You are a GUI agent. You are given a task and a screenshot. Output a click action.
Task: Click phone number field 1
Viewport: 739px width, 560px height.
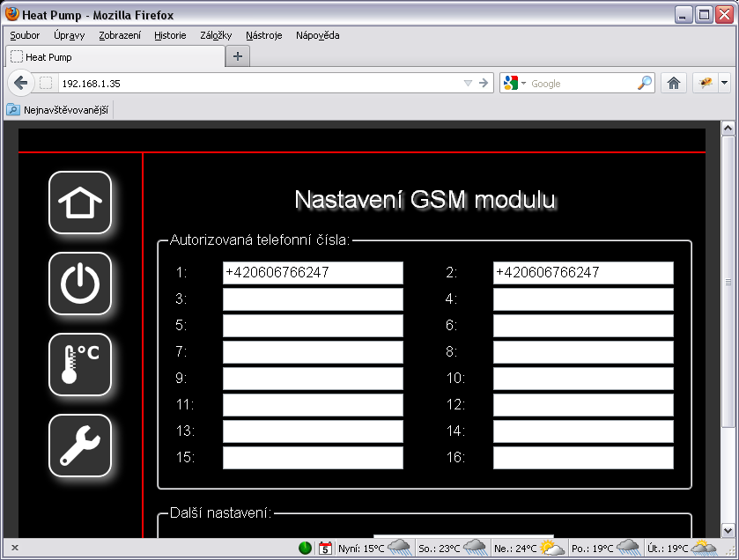(313, 273)
